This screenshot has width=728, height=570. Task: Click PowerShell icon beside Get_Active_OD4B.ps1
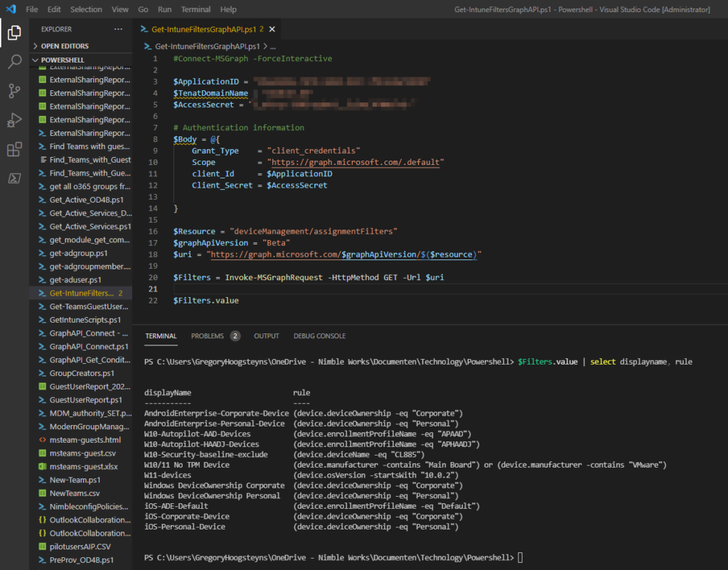[x=42, y=200]
